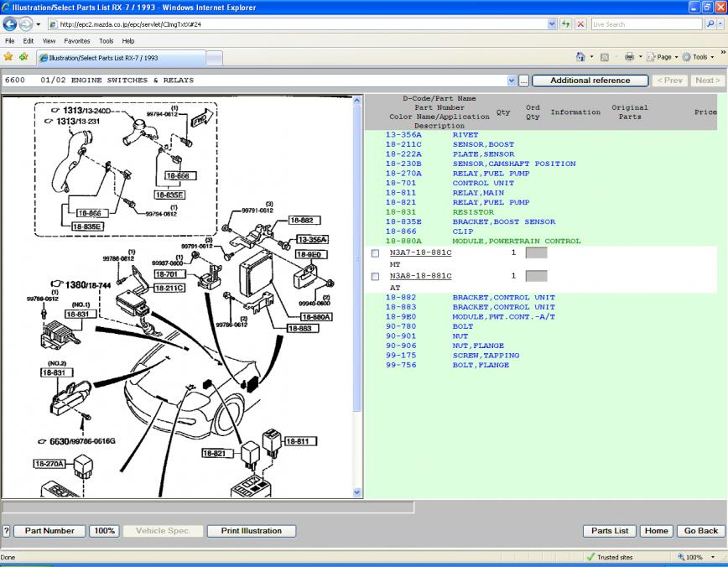Click the Refresh page icon
Viewport: 728px width, 567px height.
tap(565, 24)
